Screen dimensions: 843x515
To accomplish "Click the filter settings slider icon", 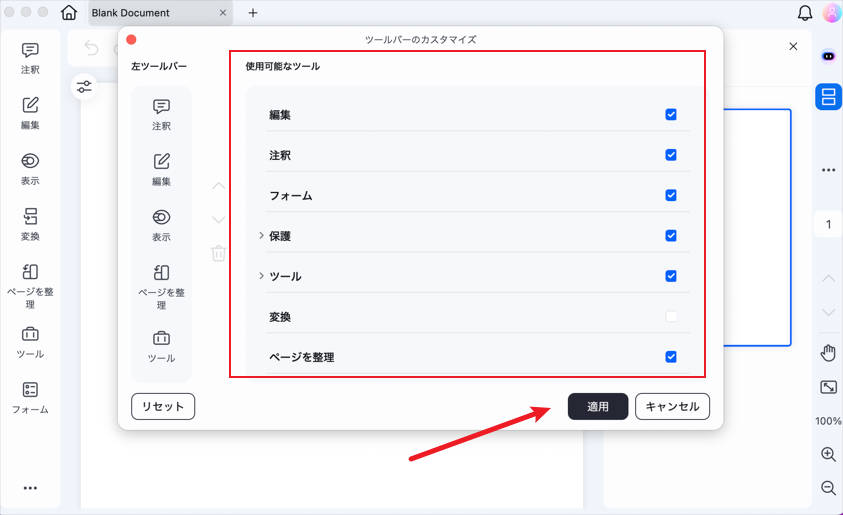I will point(84,87).
